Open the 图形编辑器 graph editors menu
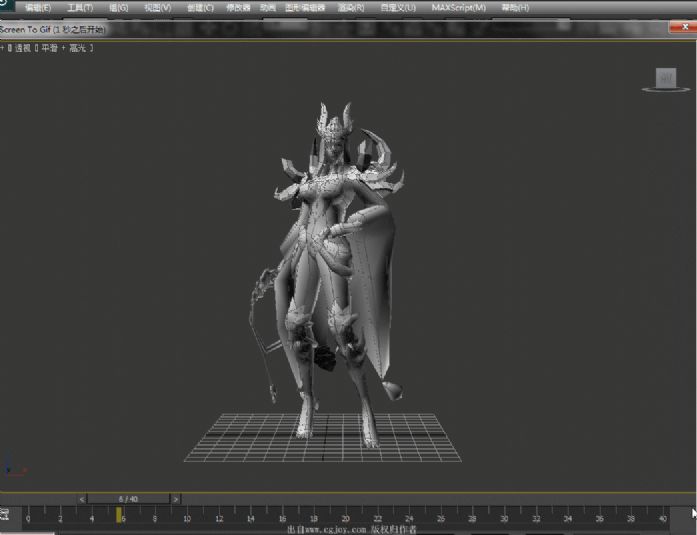 pyautogui.click(x=305, y=8)
